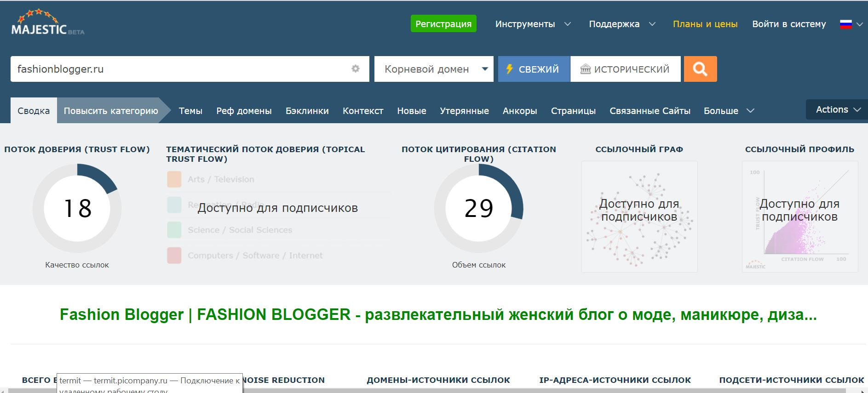This screenshot has height=393, width=868.
Task: Expand the Больше menu
Action: pyautogui.click(x=729, y=111)
